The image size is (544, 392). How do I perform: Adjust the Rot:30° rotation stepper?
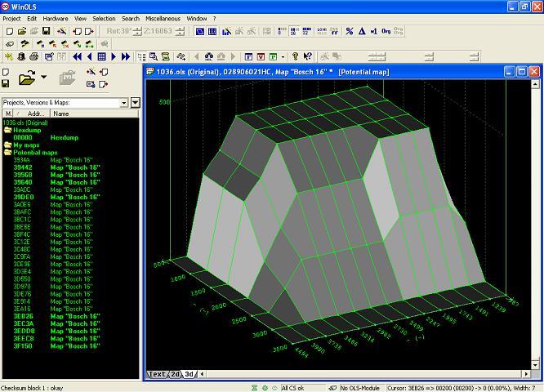pyautogui.click(x=137, y=31)
